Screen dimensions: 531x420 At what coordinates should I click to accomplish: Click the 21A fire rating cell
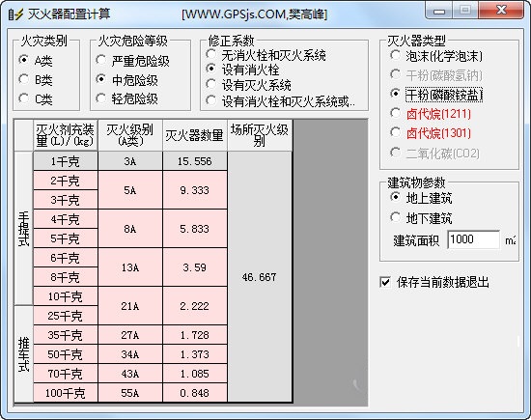coord(130,306)
